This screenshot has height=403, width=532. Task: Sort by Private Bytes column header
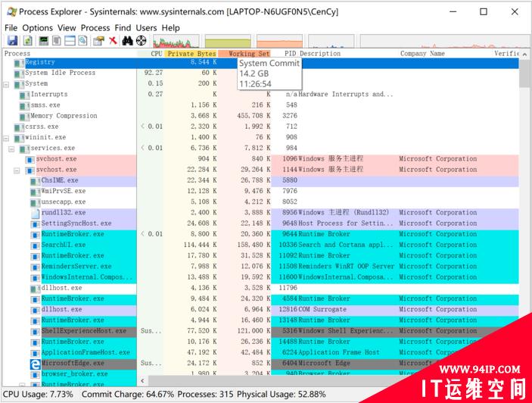(191, 53)
